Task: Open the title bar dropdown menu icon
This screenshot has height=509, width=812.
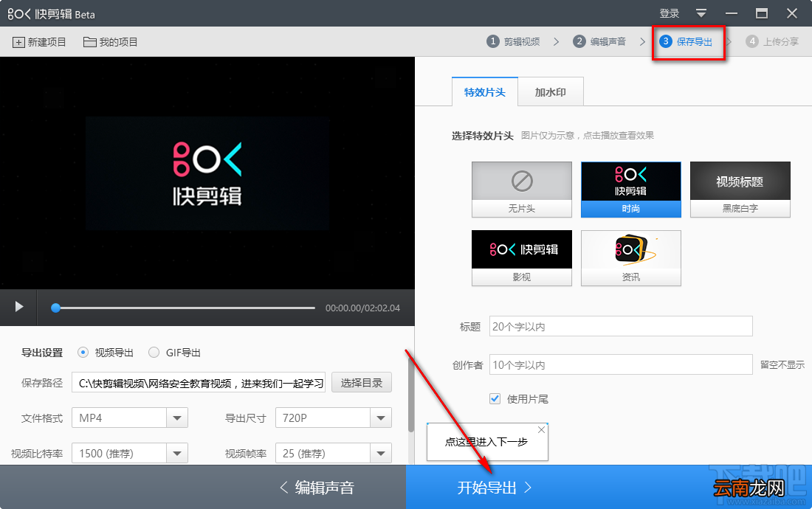Action: pyautogui.click(x=701, y=13)
